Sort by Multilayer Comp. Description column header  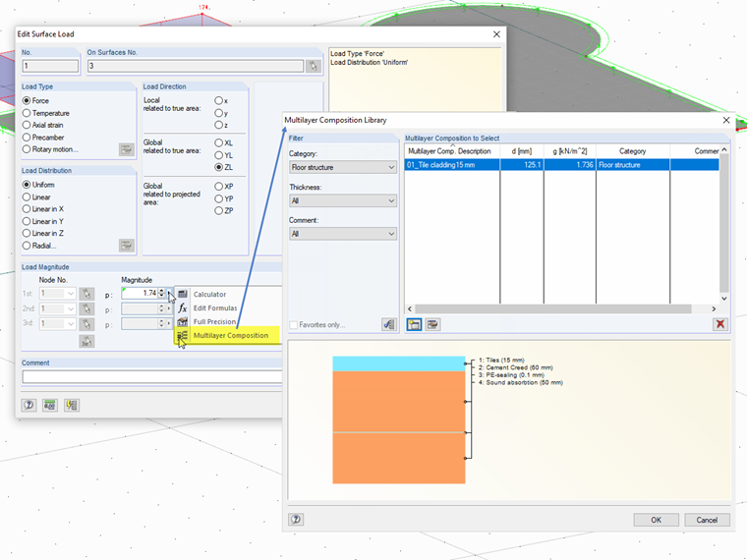tap(452, 151)
